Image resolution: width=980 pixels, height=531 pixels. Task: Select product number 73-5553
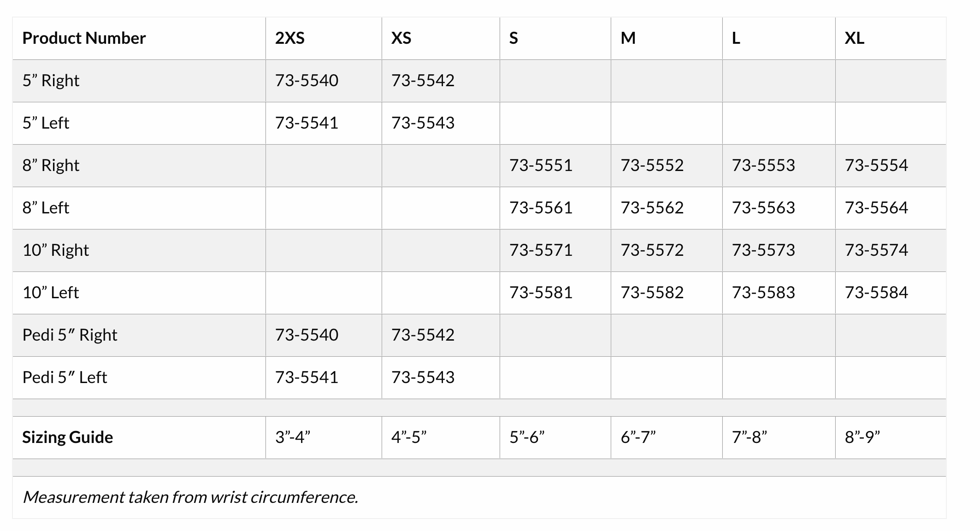pyautogui.click(x=763, y=165)
